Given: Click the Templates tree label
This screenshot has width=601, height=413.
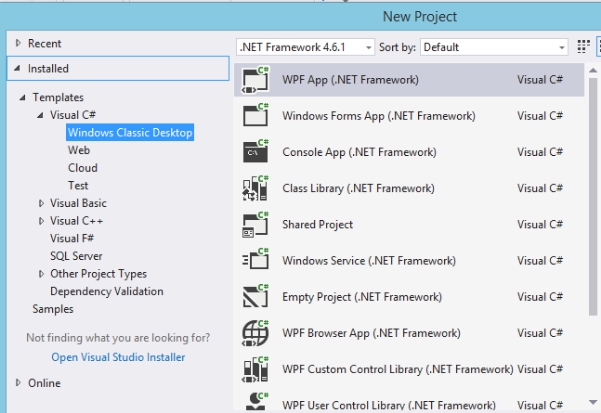Looking at the screenshot, I should (58, 97).
